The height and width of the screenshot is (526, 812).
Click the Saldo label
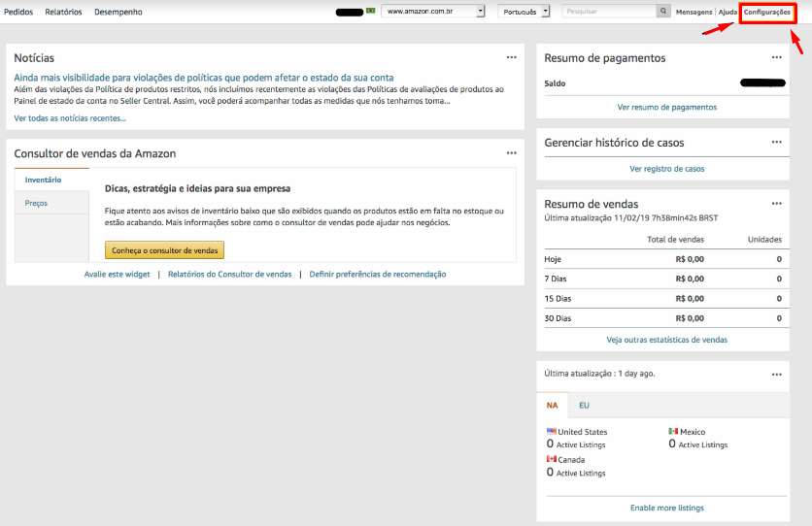555,83
